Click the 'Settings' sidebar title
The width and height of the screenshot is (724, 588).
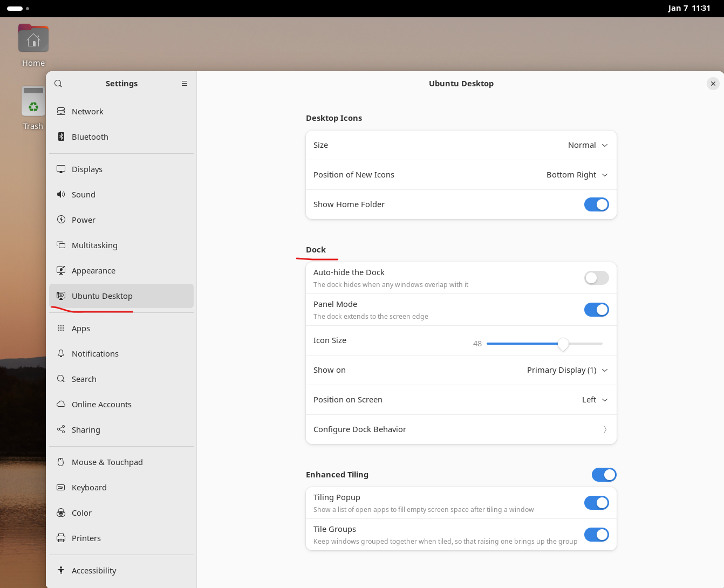pyautogui.click(x=121, y=84)
